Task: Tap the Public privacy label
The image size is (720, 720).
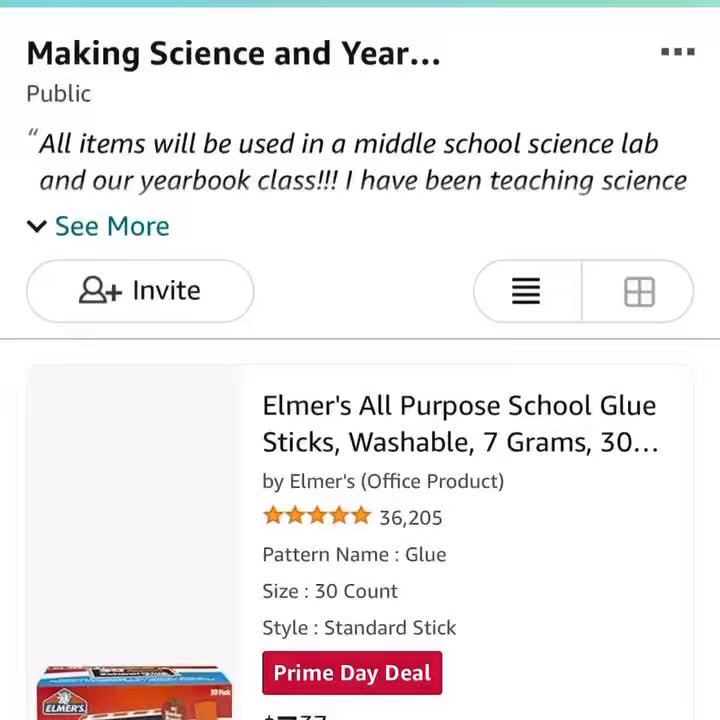Action: tap(58, 94)
